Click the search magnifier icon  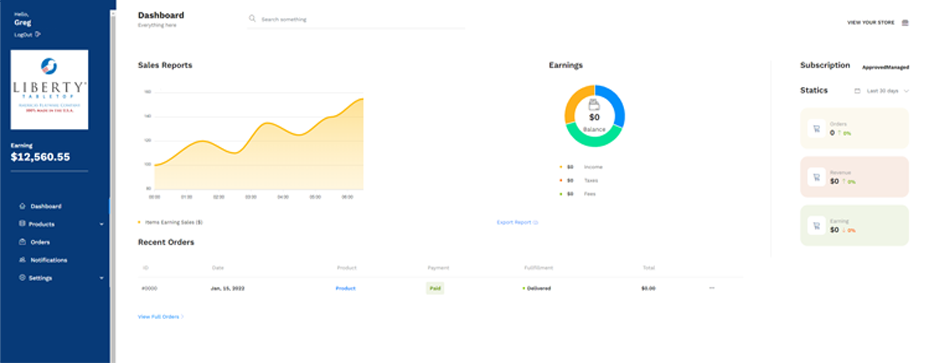click(253, 19)
